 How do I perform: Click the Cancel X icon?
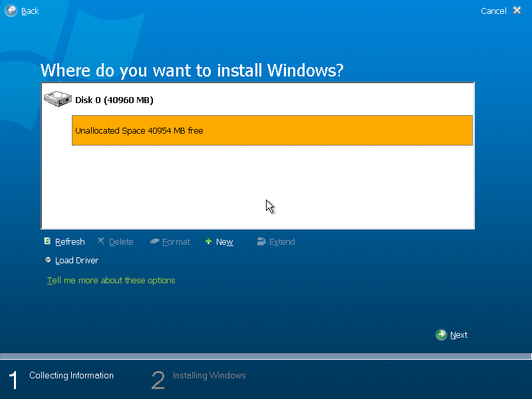coord(517,11)
